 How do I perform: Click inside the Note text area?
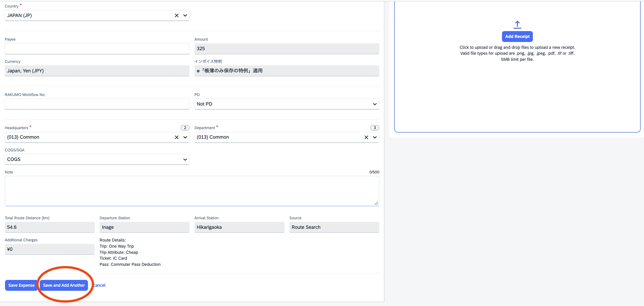(192, 191)
